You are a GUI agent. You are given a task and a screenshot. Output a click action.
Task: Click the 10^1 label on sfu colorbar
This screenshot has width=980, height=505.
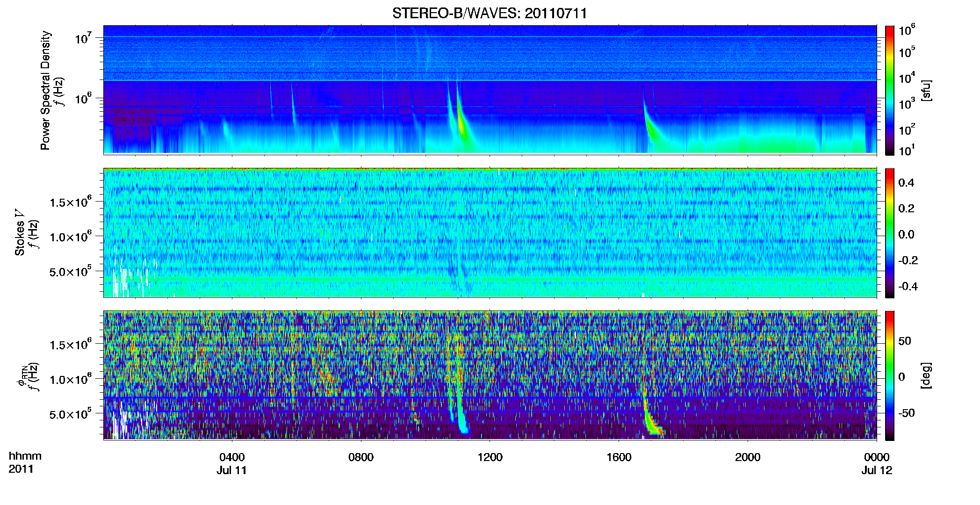point(907,151)
